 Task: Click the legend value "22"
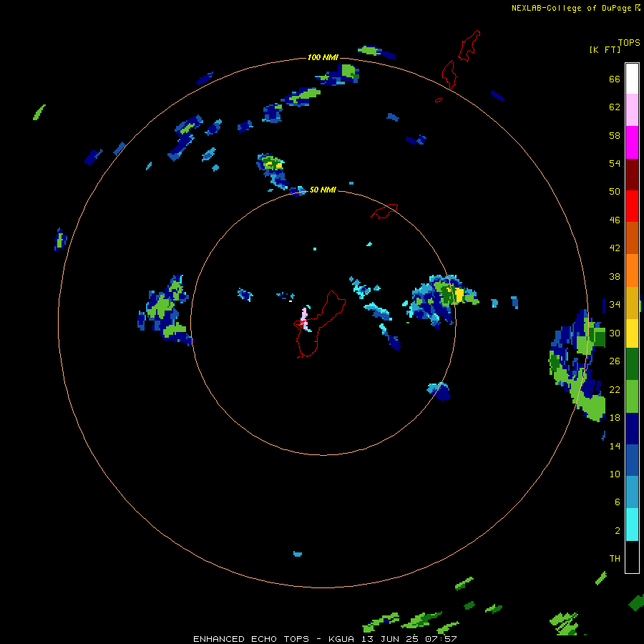[x=615, y=390]
